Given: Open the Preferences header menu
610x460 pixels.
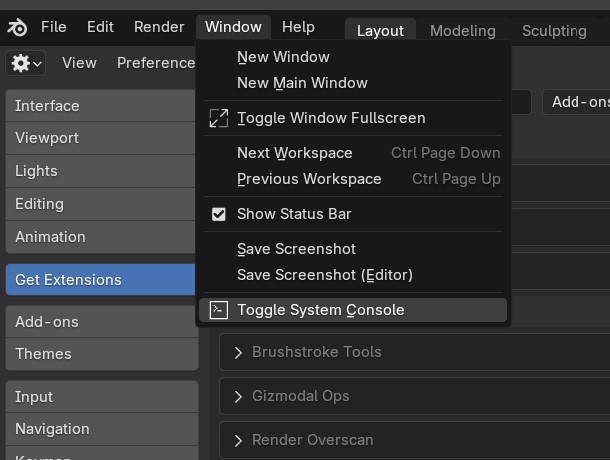Looking at the screenshot, I should pyautogui.click(x=156, y=63).
